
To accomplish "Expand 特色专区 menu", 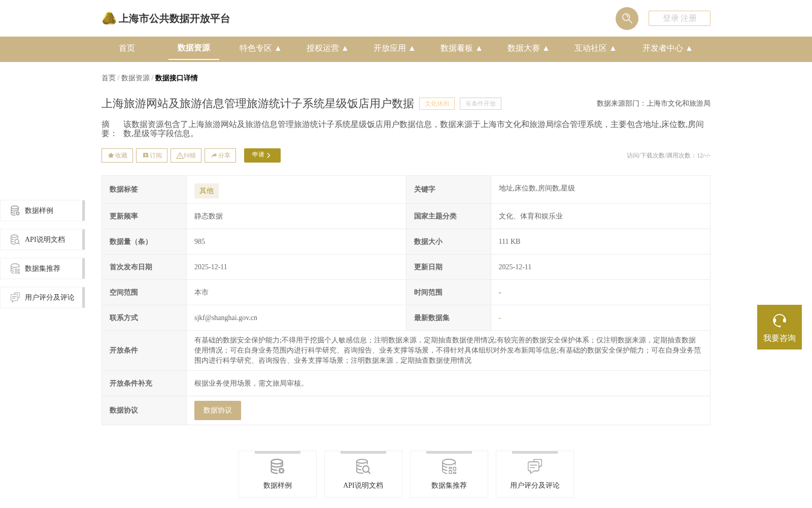I will 260,48.
